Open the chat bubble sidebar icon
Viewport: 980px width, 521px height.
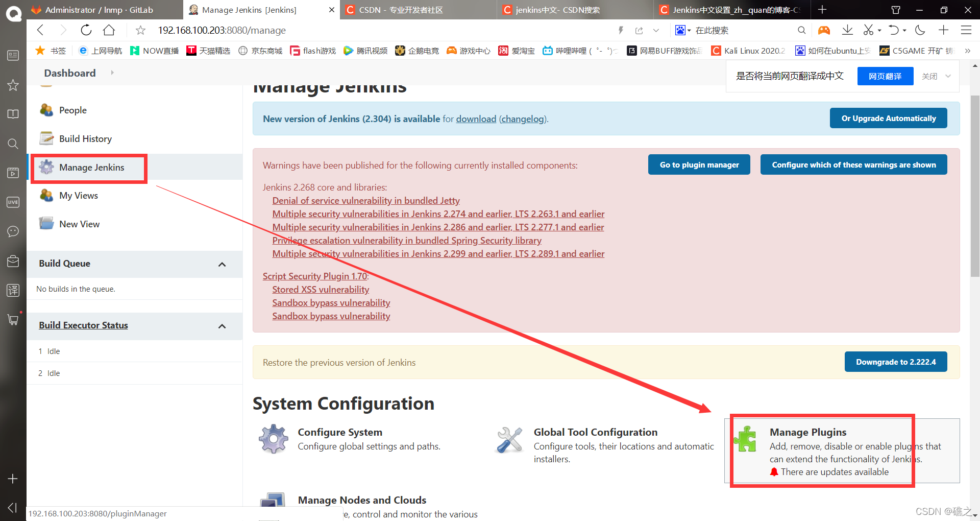click(x=13, y=231)
